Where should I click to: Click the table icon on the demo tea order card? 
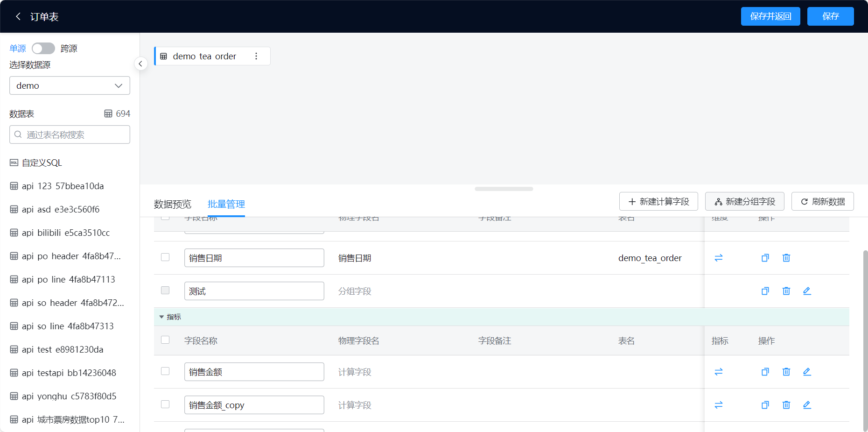click(163, 56)
